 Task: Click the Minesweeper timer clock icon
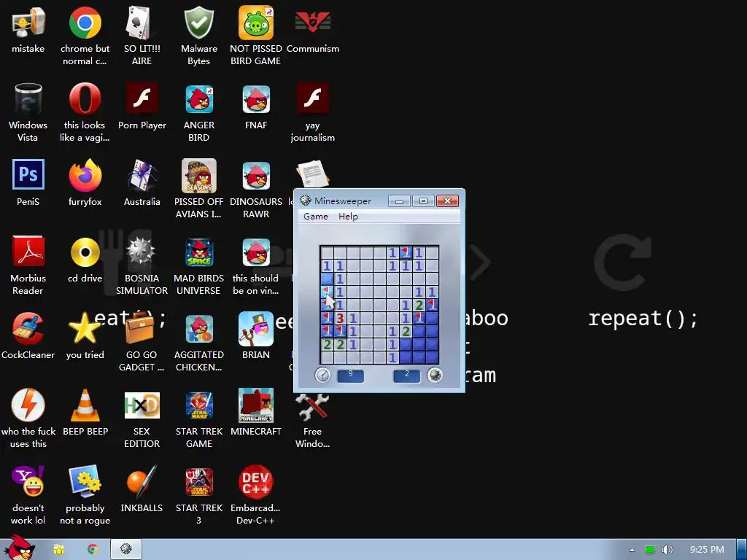322,376
